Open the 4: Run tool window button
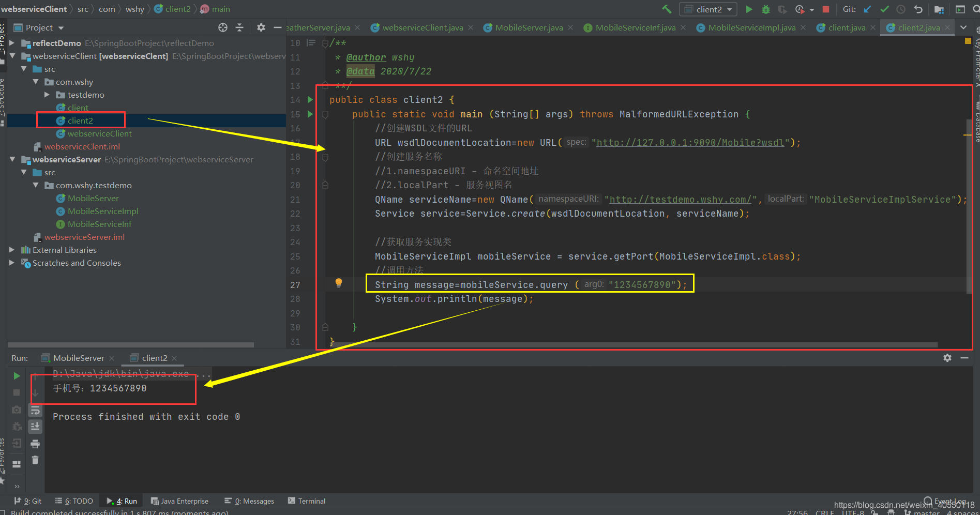The width and height of the screenshot is (980, 515). click(122, 501)
